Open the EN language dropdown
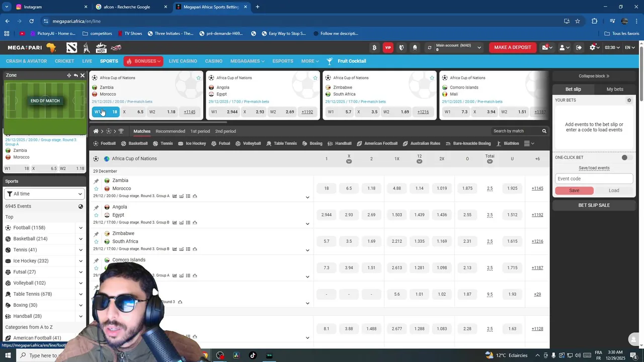This screenshot has width=644, height=362. (630, 47)
